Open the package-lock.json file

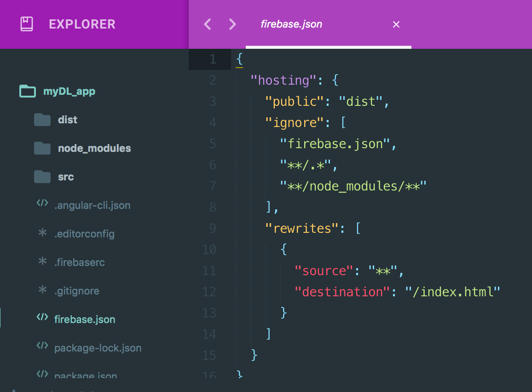point(98,347)
